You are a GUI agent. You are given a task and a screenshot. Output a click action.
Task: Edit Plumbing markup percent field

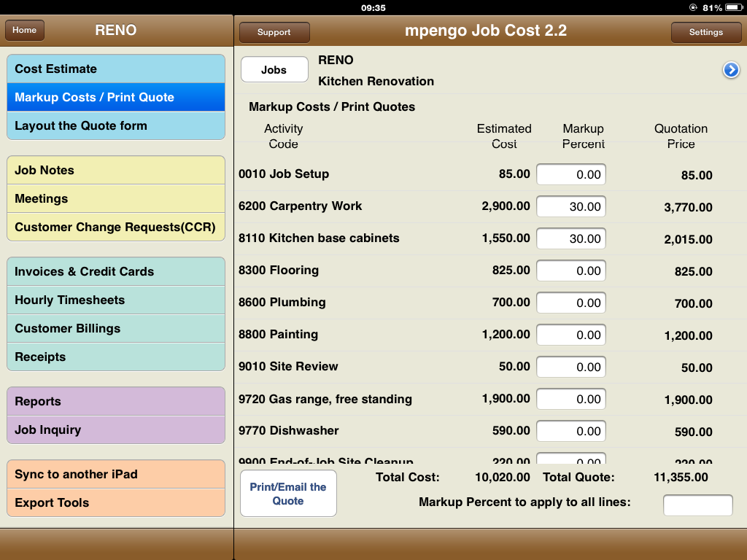click(570, 303)
